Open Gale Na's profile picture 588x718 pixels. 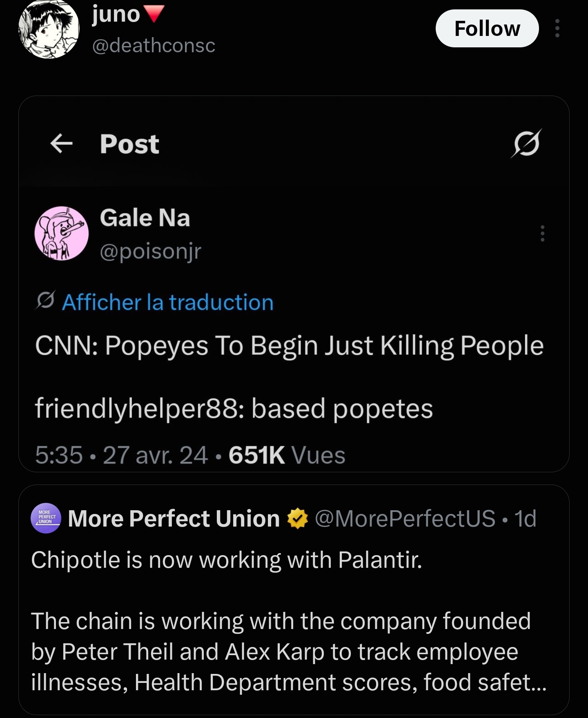coord(62,233)
